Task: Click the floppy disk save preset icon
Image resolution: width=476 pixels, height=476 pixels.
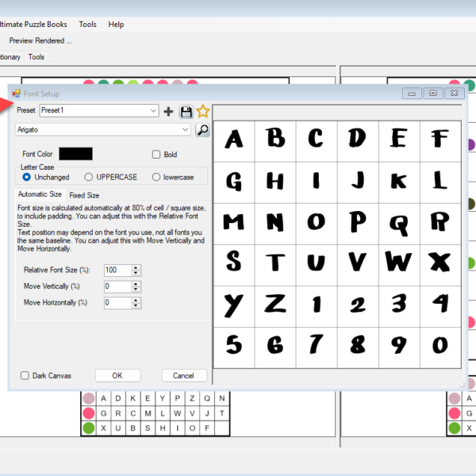Action: click(x=186, y=111)
